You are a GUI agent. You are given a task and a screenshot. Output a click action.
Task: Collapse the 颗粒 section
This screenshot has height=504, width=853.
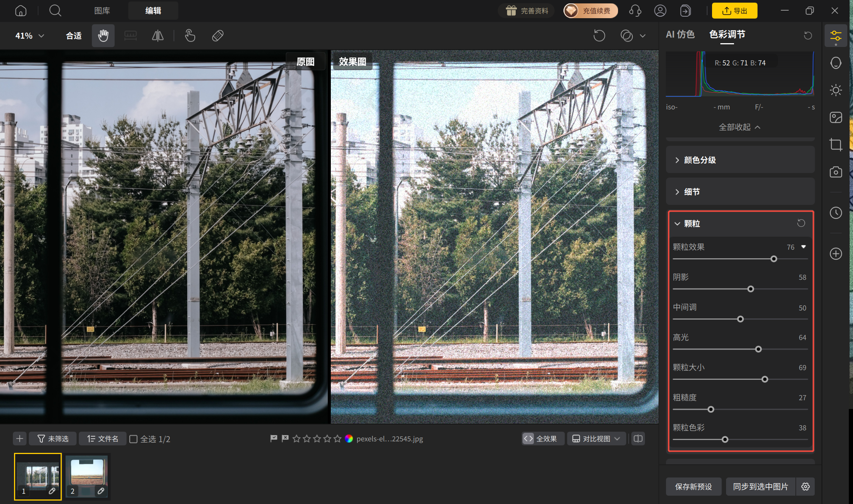(x=677, y=223)
